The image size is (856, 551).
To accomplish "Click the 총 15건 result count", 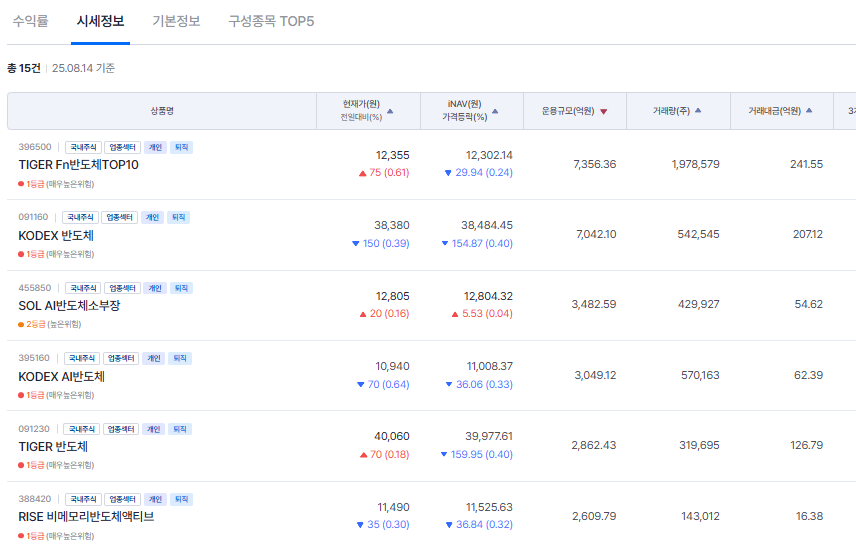I will (23, 68).
